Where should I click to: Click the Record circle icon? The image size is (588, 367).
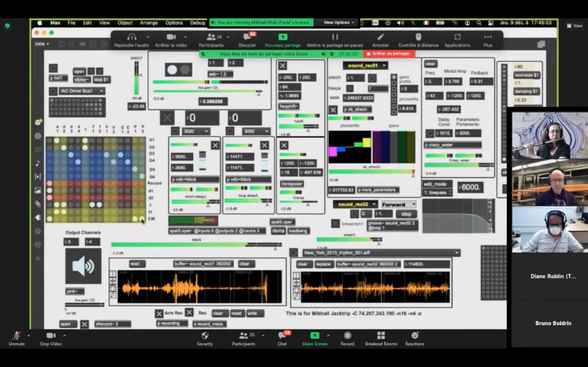click(347, 335)
